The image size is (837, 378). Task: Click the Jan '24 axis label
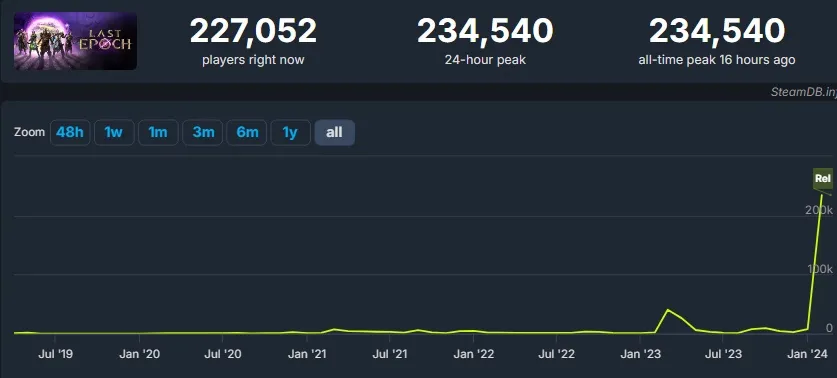coord(808,353)
